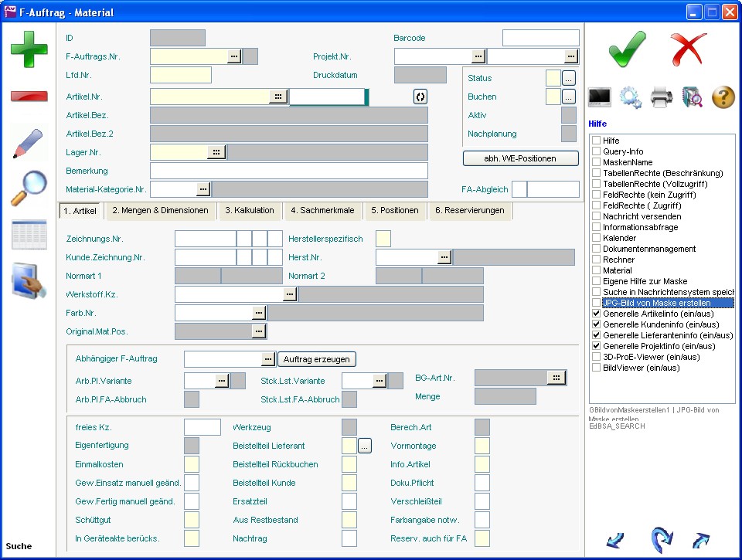Open the Werkstoff.Kz. lookup button

[x=289, y=294]
